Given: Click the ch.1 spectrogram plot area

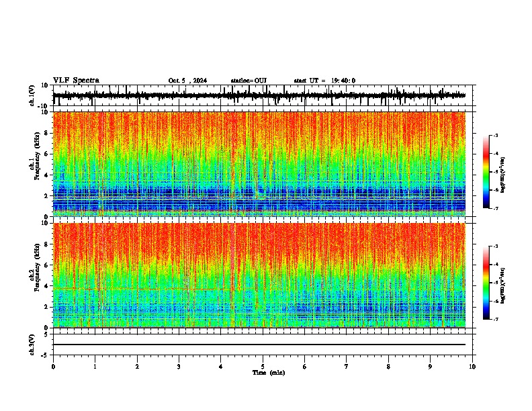Looking at the screenshot, I should point(259,164).
